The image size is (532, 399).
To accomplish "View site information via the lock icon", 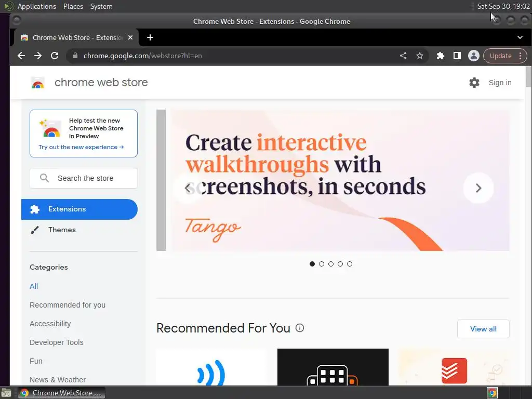I will (75, 56).
